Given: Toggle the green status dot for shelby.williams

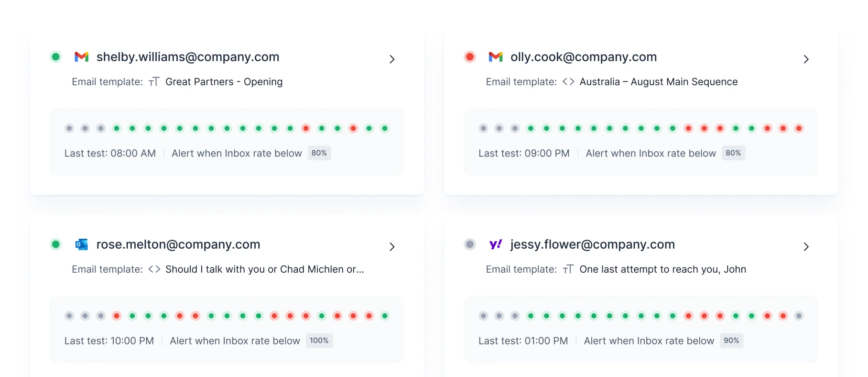Looking at the screenshot, I should pyautogui.click(x=56, y=57).
